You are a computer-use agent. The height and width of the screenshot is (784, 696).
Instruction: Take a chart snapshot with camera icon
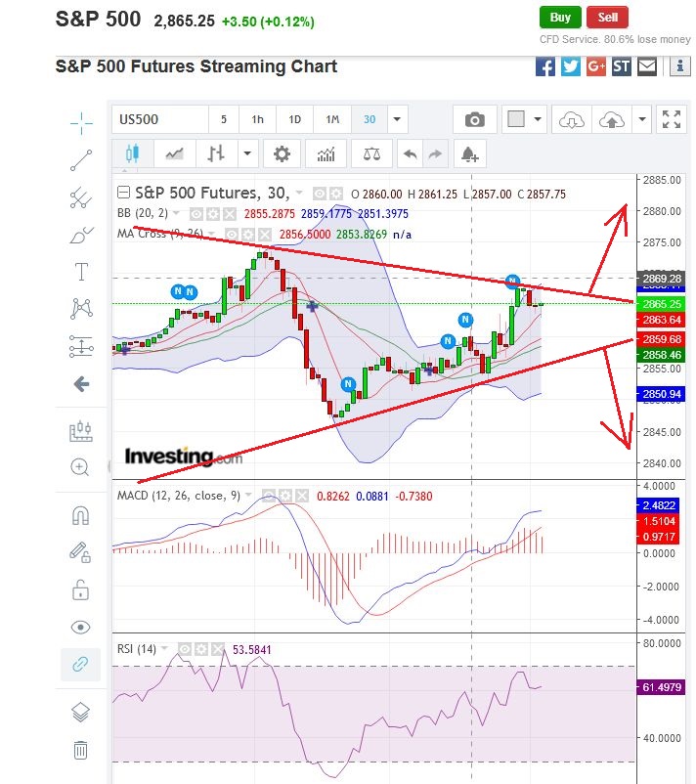point(475,119)
